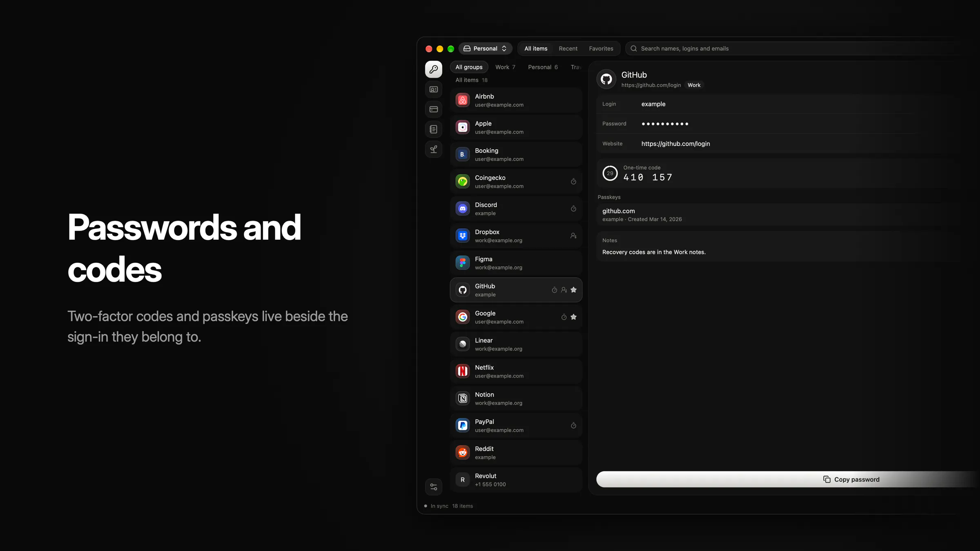Viewport: 980px width, 551px height.
Task: Click the In sync status indicator
Action: (x=436, y=506)
